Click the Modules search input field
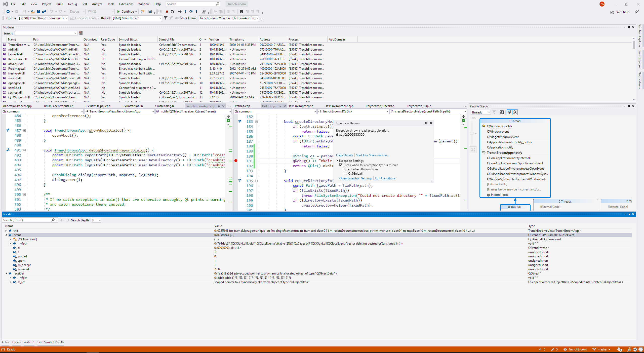The width and height of the screenshot is (644, 353). [x=46, y=33]
